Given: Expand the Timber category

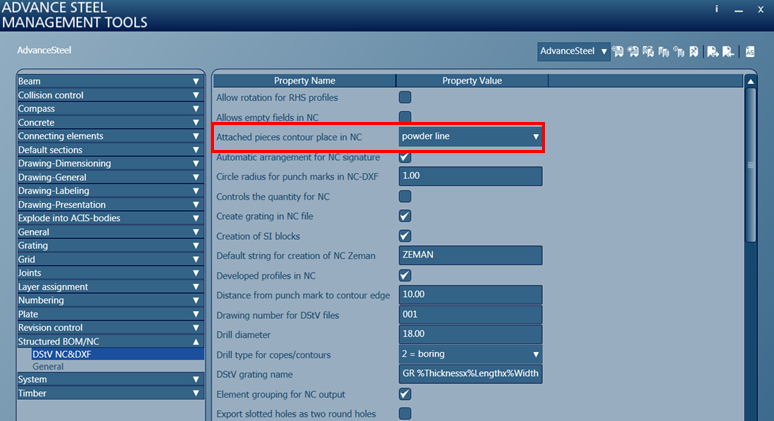Looking at the screenshot, I should (111, 393).
